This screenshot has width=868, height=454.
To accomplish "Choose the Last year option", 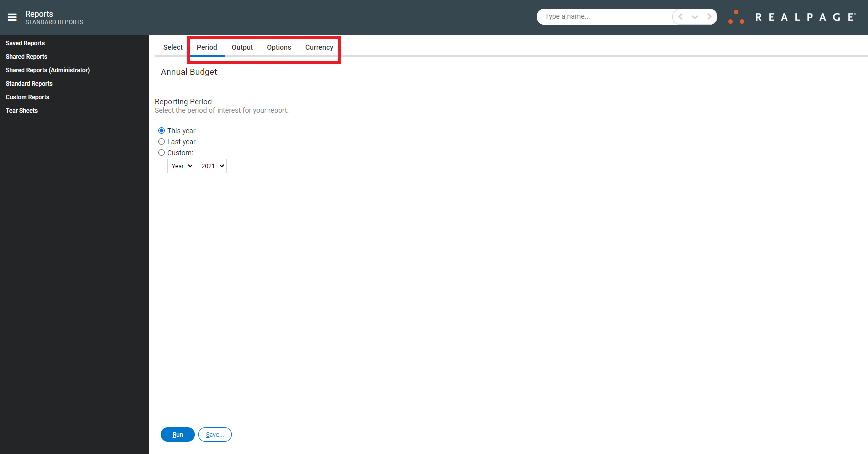I will pyautogui.click(x=161, y=141).
